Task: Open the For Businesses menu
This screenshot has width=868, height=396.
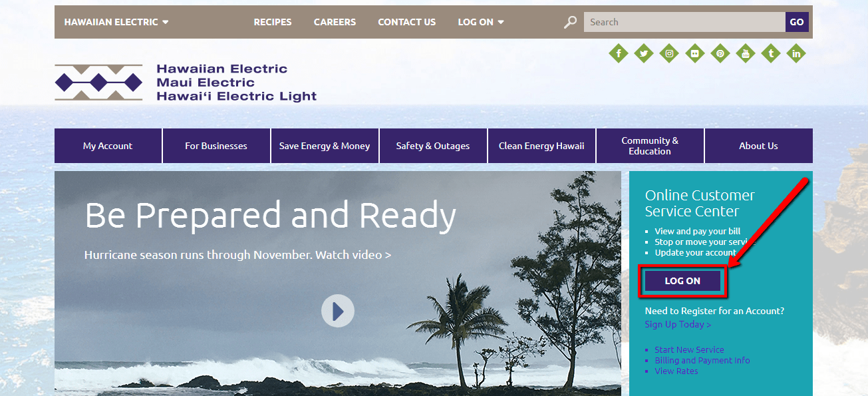Action: pos(216,146)
